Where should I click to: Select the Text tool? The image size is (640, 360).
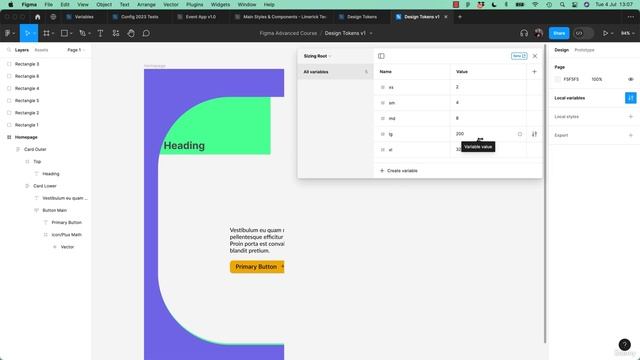click(100, 33)
